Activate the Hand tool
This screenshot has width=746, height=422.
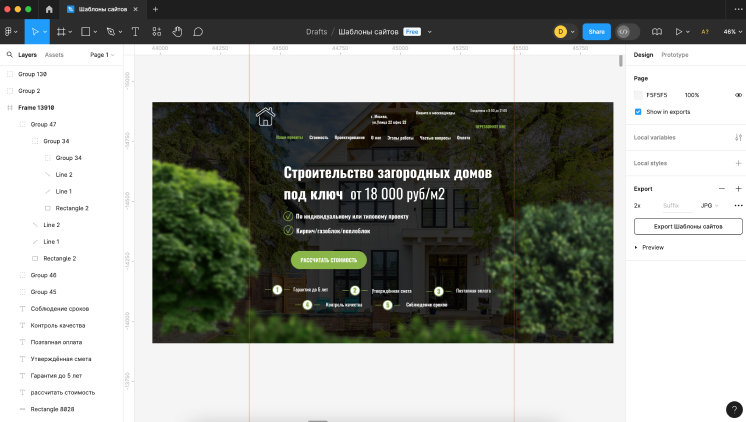(177, 31)
